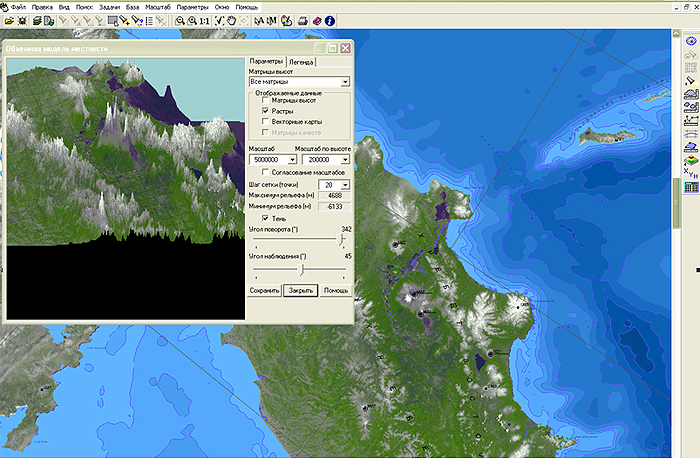Toggle the Тень shadow checkbox
This screenshot has height=459, width=700.
click(x=265, y=217)
